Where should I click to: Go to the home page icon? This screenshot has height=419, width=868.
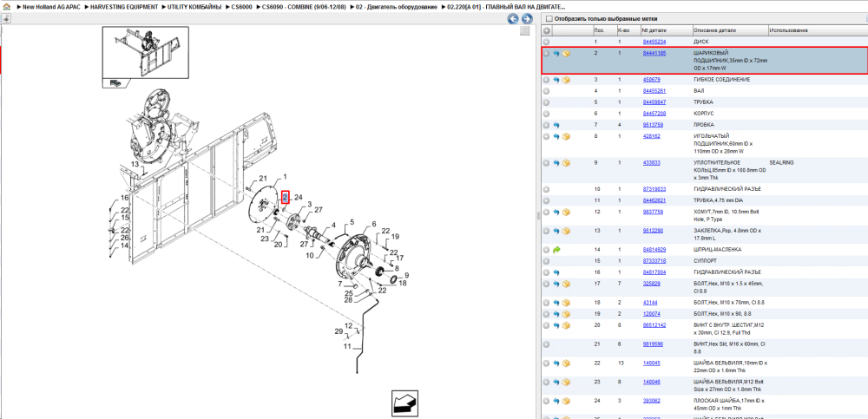pos(7,7)
